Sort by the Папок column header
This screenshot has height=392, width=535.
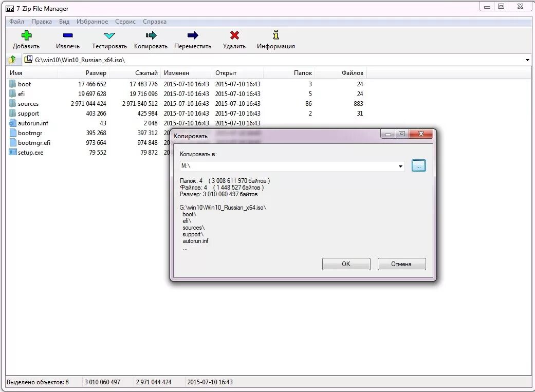coord(289,72)
